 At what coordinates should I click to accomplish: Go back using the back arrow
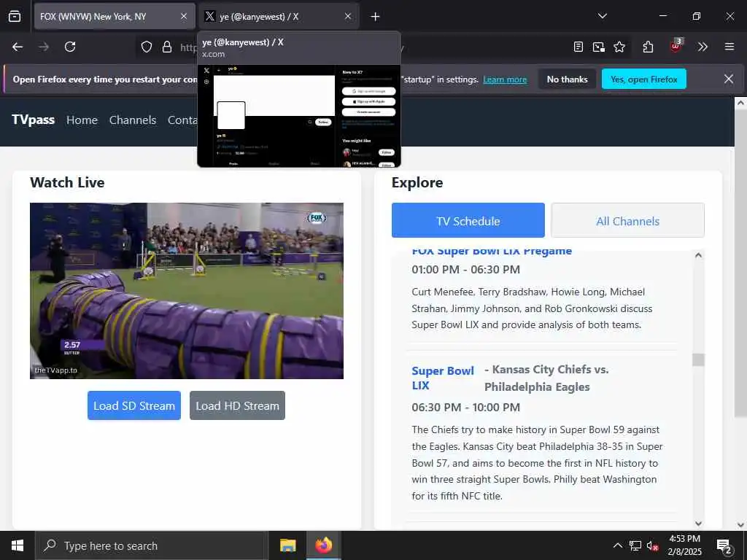pos(18,47)
